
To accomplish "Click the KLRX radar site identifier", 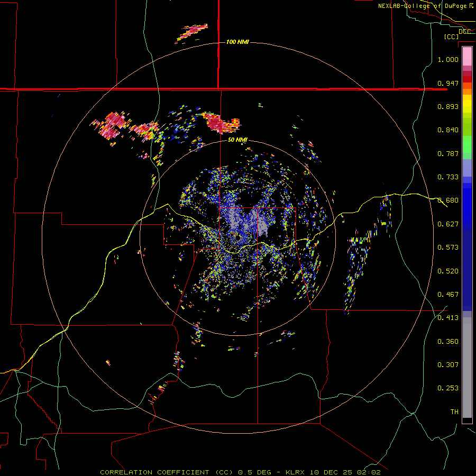I will 296,472.
